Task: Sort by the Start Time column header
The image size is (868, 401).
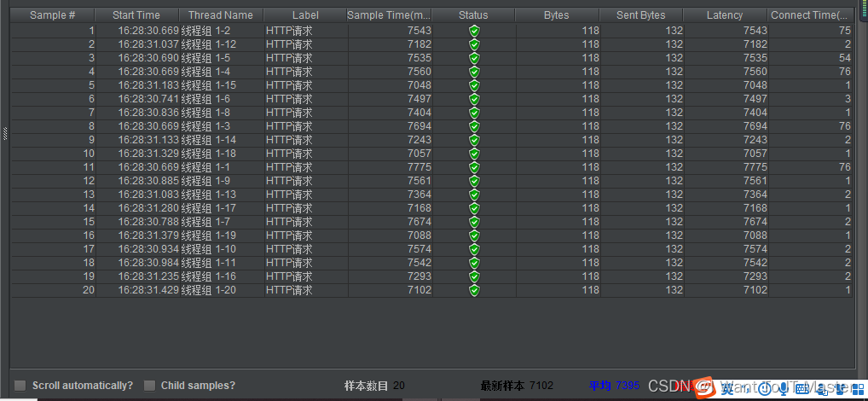Action: [136, 15]
